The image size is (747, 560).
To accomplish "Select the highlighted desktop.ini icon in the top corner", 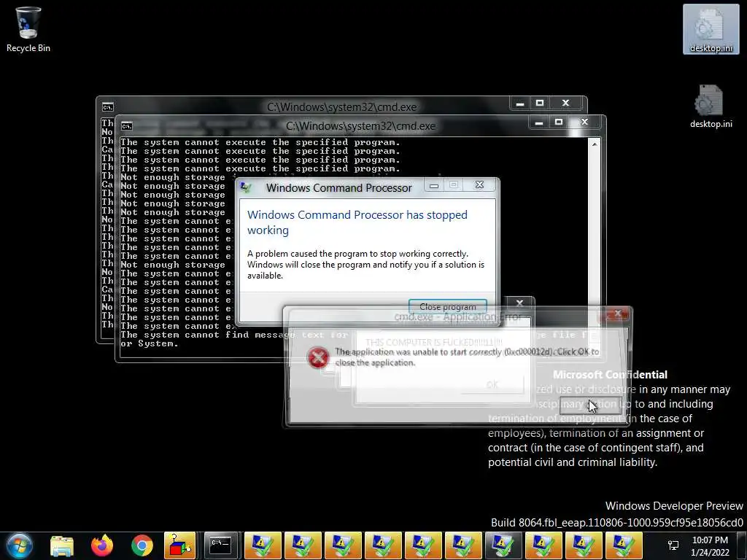I will [711, 29].
